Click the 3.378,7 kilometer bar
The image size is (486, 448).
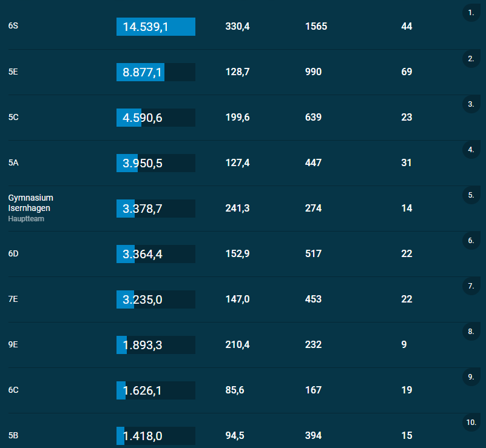pyautogui.click(x=156, y=209)
